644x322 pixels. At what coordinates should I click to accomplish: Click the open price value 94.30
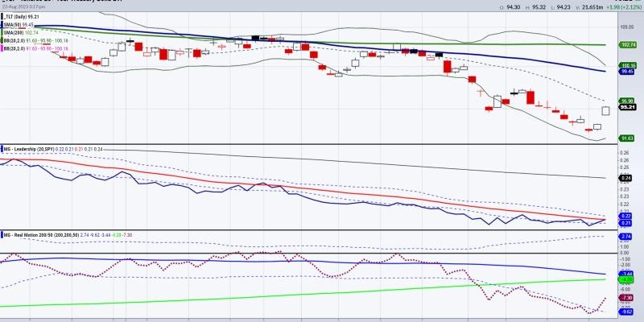512,7
